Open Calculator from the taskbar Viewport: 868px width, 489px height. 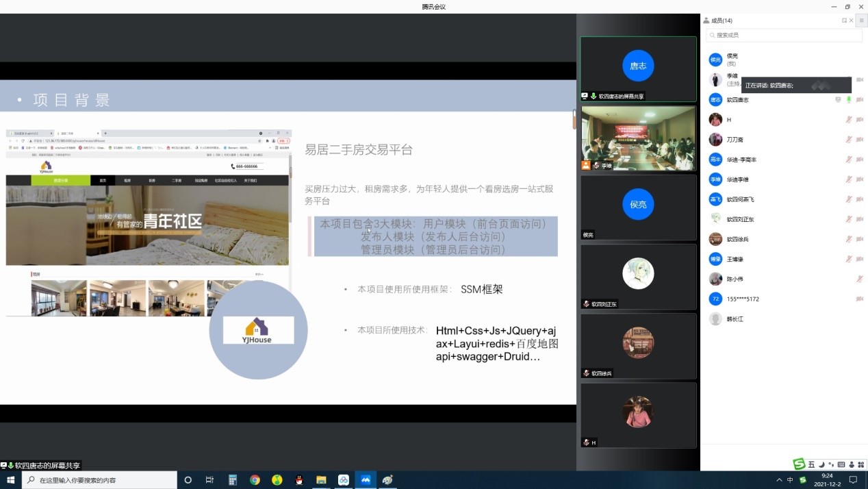(x=233, y=480)
